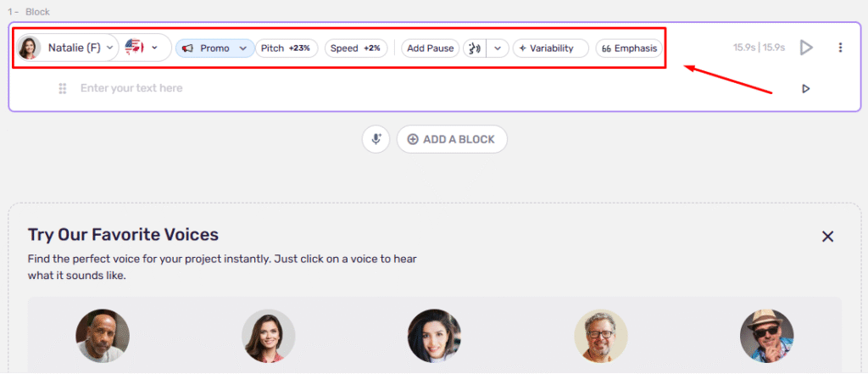Click the Add Pause button
This screenshot has width=868, height=374.
point(430,48)
